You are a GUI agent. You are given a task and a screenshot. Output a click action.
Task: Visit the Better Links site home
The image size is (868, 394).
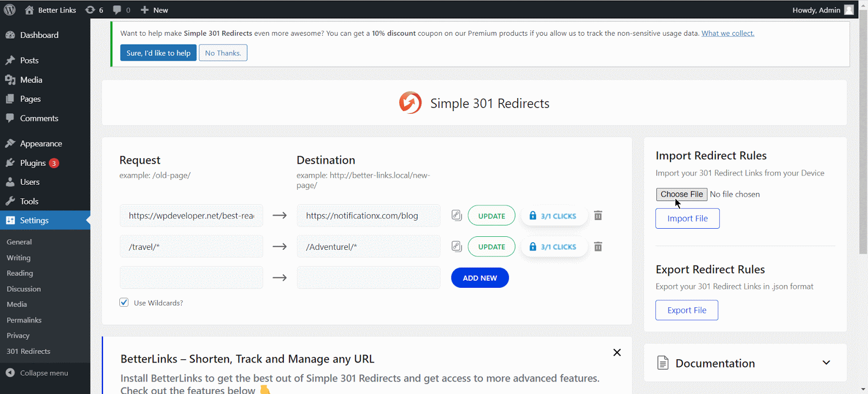[50, 10]
